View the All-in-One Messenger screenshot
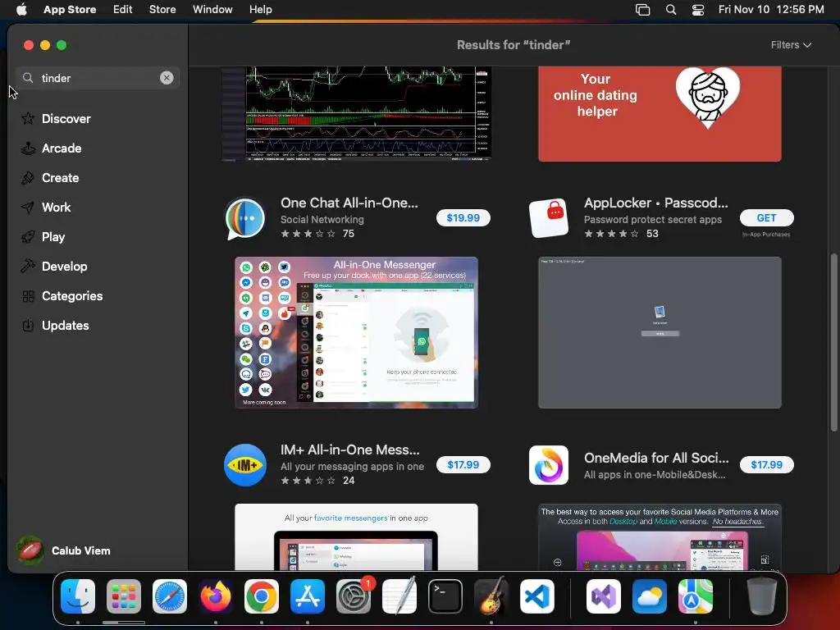The height and width of the screenshot is (630, 840). (x=356, y=333)
